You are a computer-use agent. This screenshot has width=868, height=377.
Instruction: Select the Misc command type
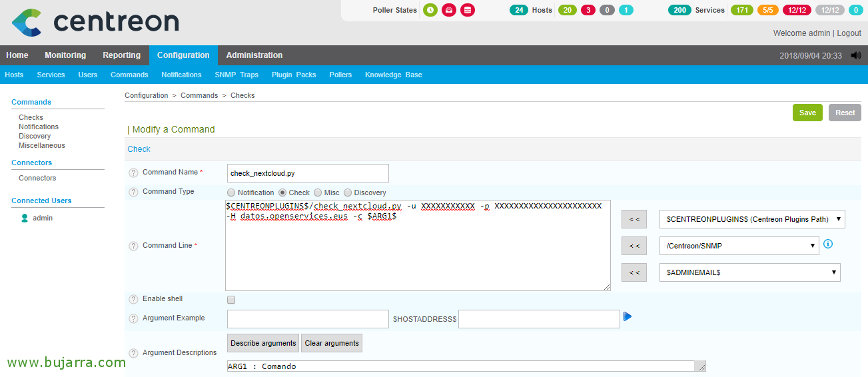pos(318,192)
